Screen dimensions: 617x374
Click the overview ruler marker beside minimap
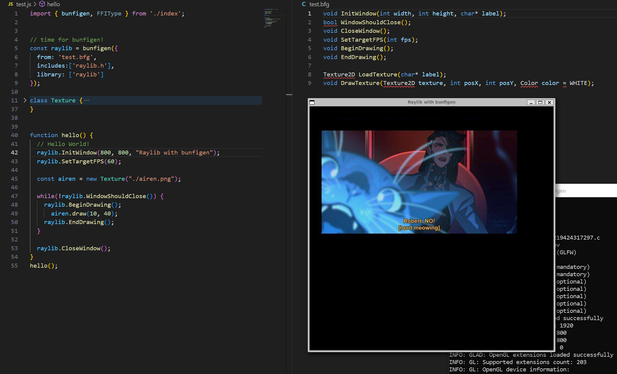pos(289,95)
